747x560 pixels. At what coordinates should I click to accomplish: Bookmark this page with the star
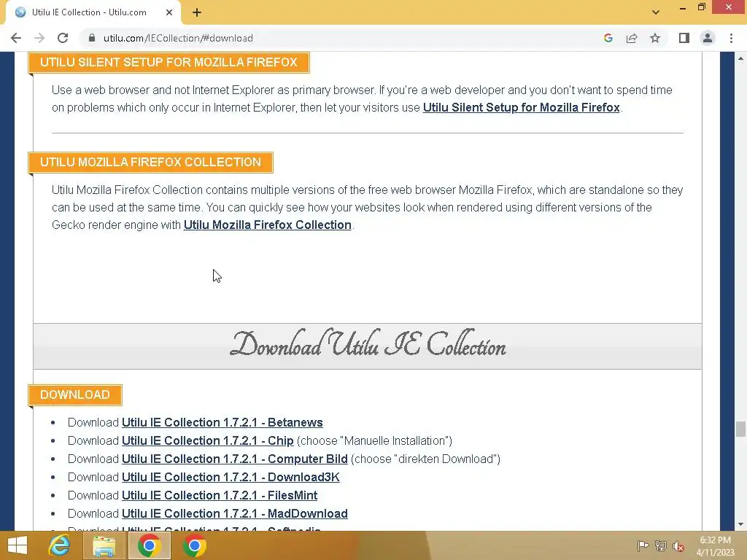[655, 38]
